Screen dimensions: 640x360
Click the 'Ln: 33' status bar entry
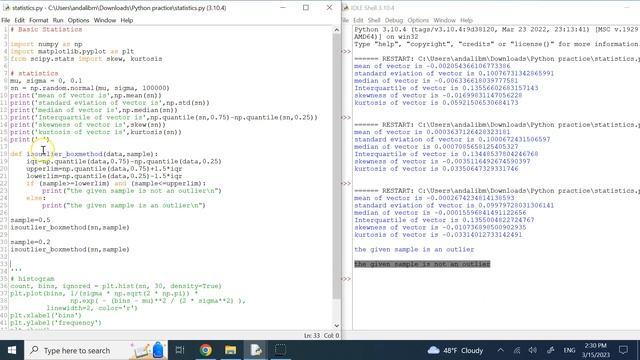[x=312, y=336]
